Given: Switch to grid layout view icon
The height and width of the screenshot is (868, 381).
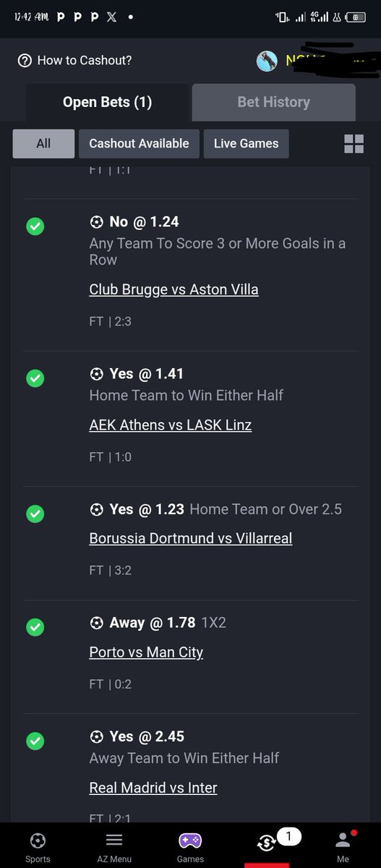Looking at the screenshot, I should pyautogui.click(x=354, y=144).
